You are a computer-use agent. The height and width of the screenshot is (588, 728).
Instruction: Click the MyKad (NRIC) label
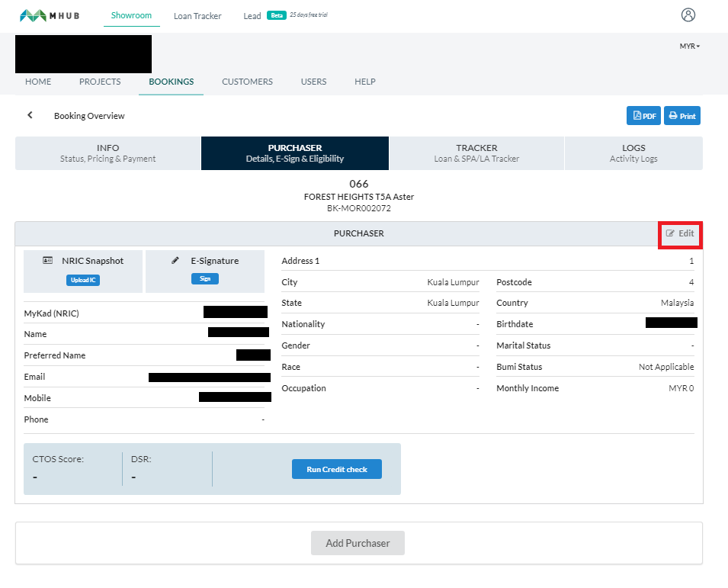(52, 313)
